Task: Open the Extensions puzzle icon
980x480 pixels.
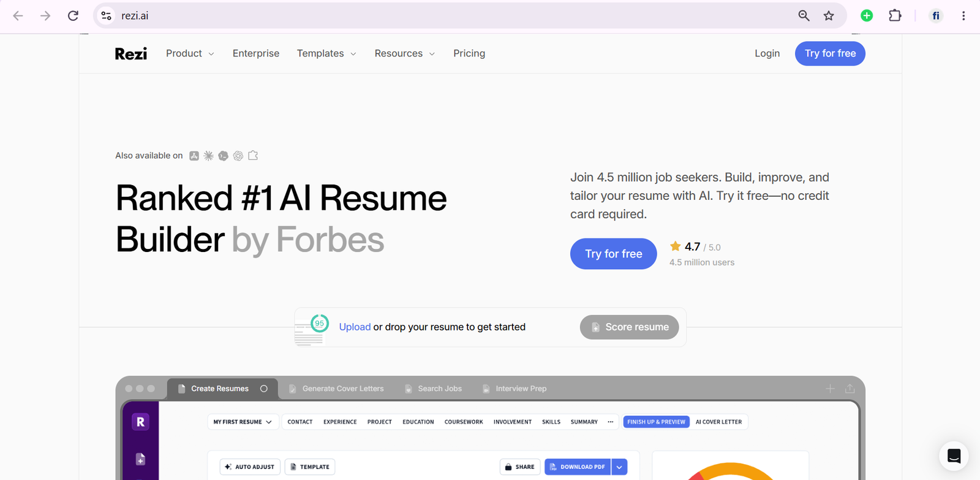Action: 895,16
